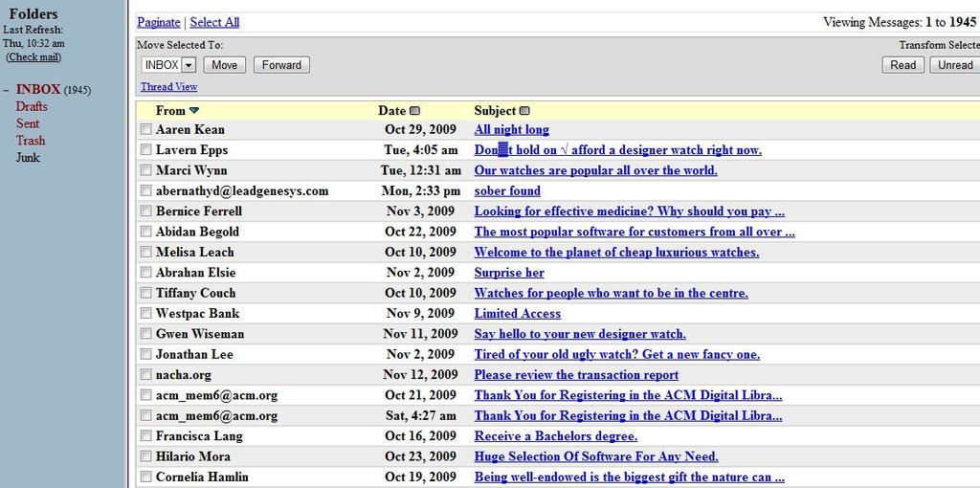This screenshot has height=488, width=980.
Task: Tick the Cornelia Hamlin message checkbox
Action: coord(145,477)
